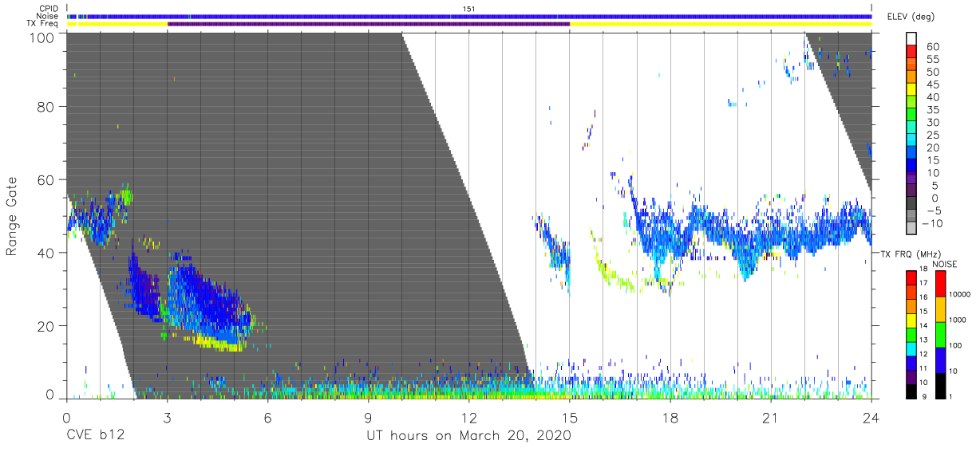Click the 1000 label on NOISE colorbar

click(959, 320)
